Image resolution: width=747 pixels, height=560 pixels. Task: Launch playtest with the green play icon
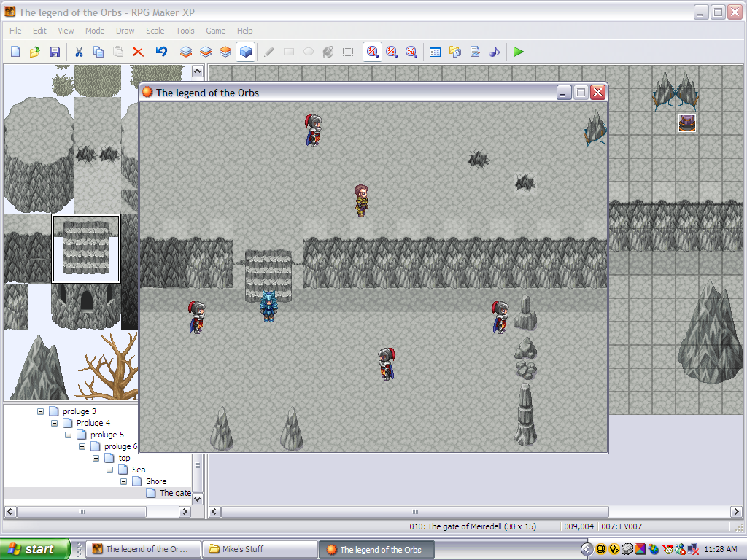(518, 52)
